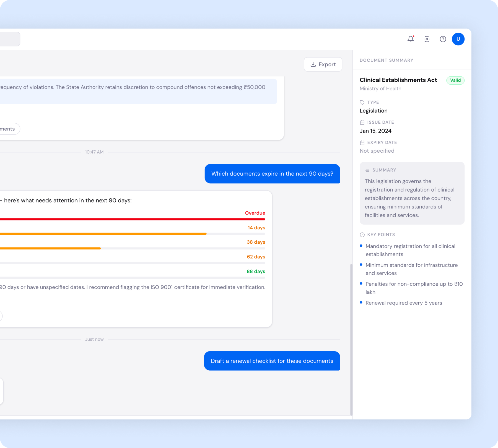The width and height of the screenshot is (498, 448).
Task: Open the help question-mark icon
Action: pyautogui.click(x=443, y=39)
